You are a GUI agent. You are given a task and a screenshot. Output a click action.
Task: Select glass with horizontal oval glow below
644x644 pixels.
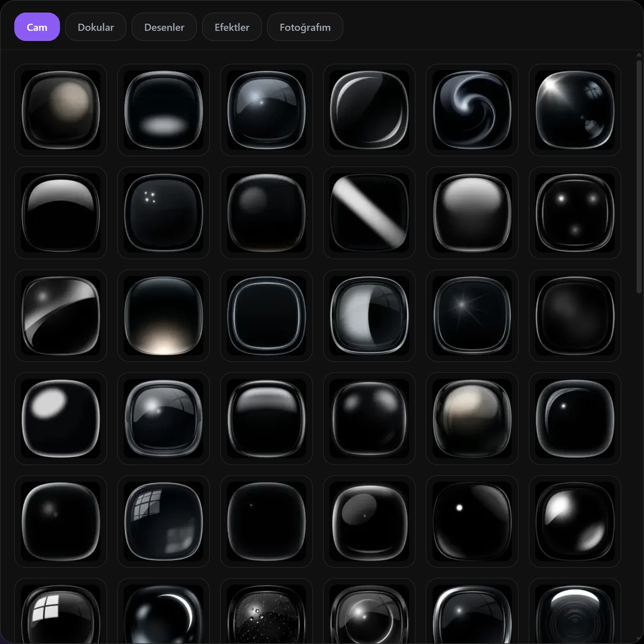pyautogui.click(x=164, y=110)
